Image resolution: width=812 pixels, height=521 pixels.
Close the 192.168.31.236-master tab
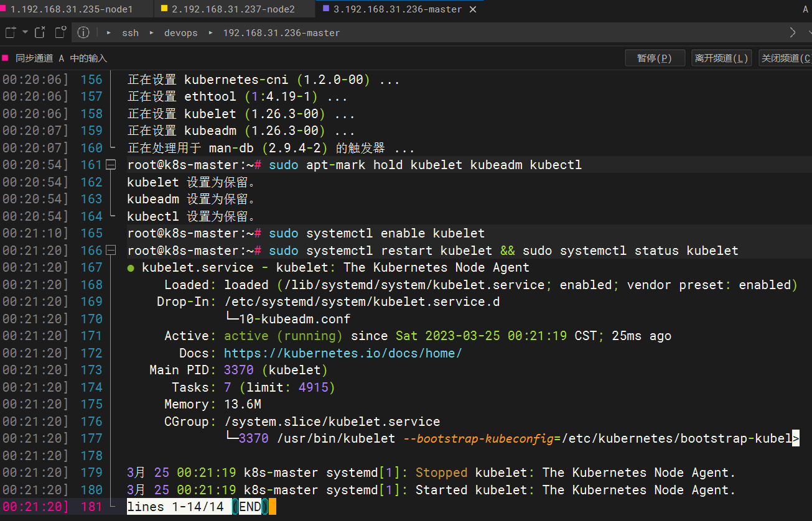(473, 9)
